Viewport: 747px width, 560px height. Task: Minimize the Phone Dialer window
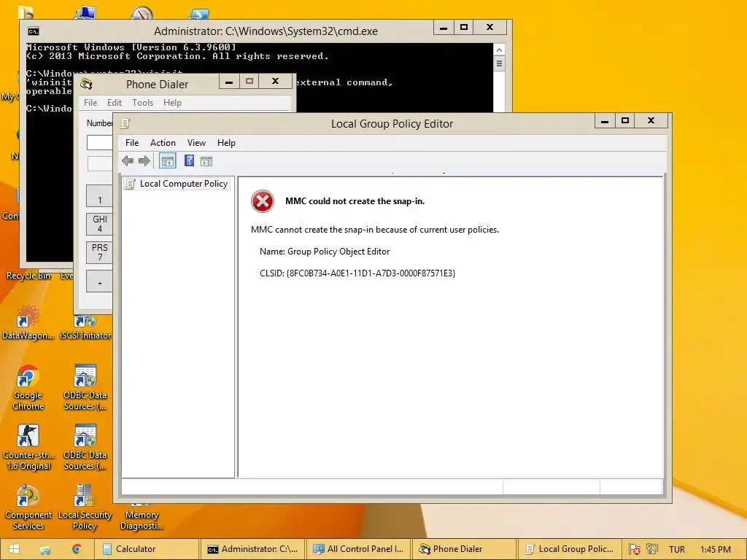(229, 82)
